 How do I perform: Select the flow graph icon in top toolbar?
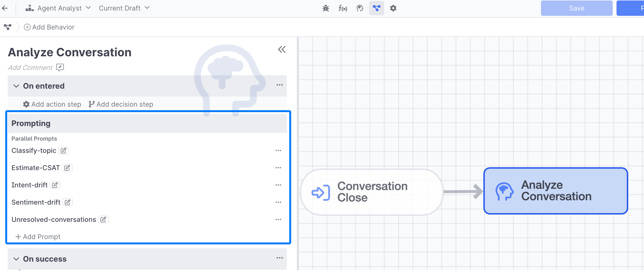376,8
